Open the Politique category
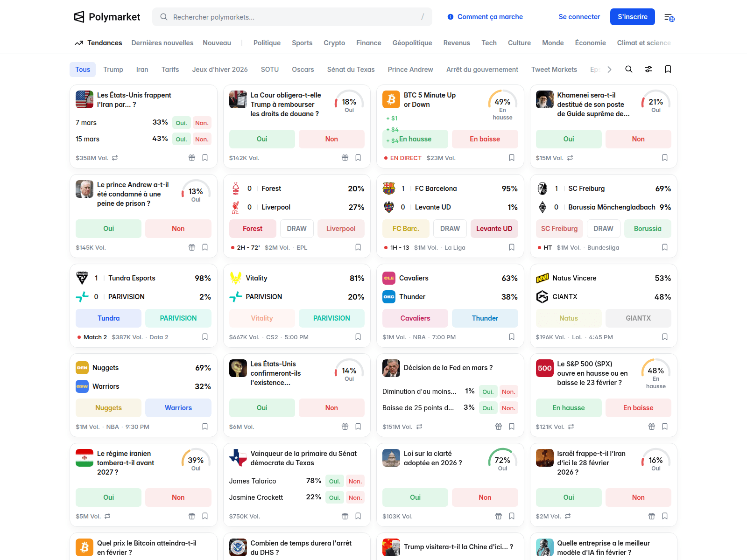The width and height of the screenshot is (747, 560). click(x=267, y=43)
